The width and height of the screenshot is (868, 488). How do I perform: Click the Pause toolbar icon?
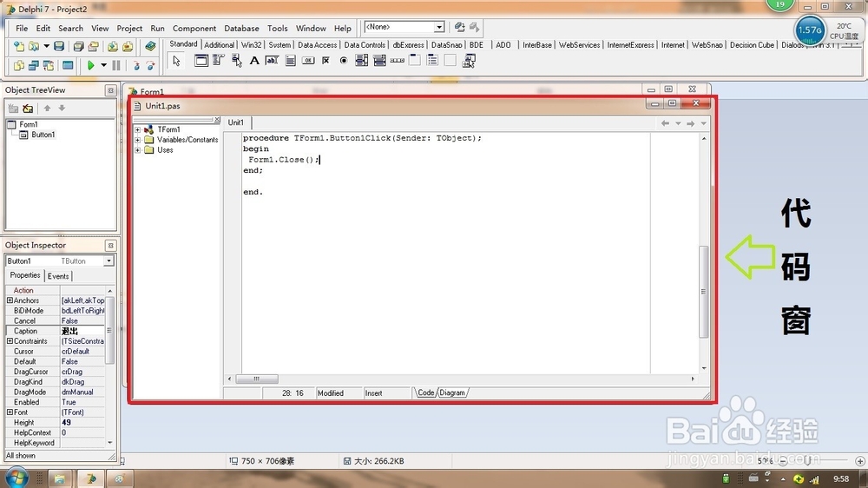(x=116, y=65)
